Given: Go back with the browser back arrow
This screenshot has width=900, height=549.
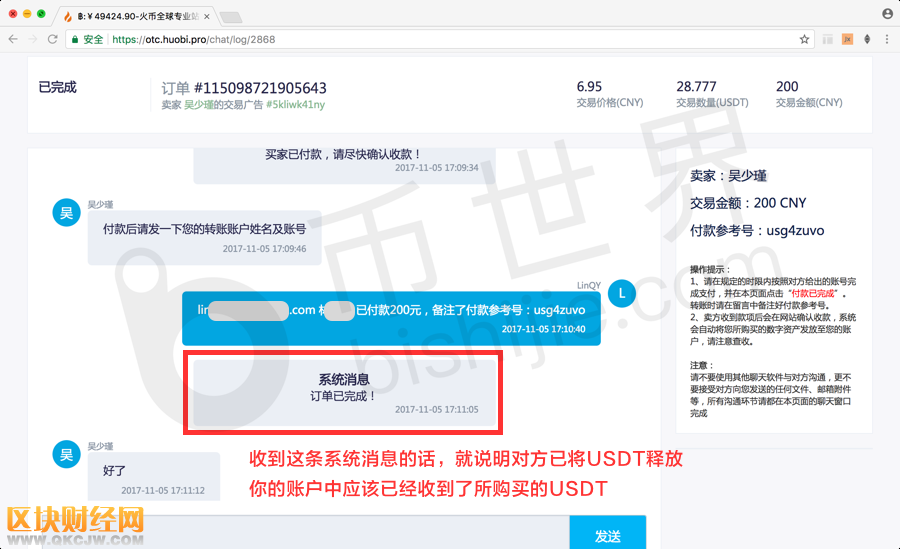Looking at the screenshot, I should pyautogui.click(x=13, y=39).
